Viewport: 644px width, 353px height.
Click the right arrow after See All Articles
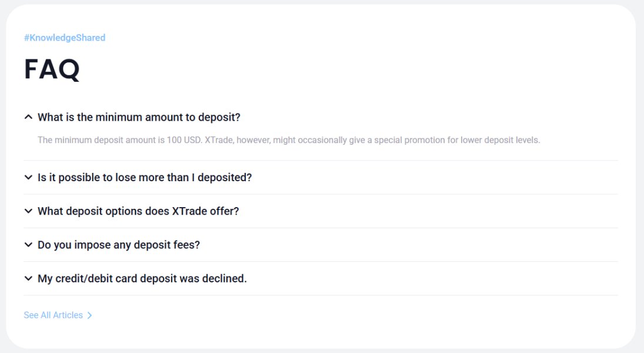pos(89,315)
